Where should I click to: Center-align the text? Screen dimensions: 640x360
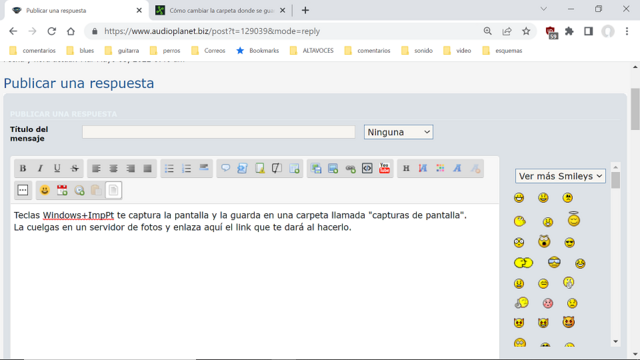113,168
